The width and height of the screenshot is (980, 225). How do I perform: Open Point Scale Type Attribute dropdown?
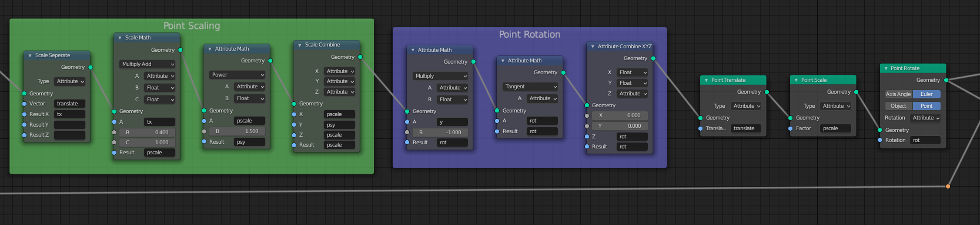pyautogui.click(x=835, y=106)
